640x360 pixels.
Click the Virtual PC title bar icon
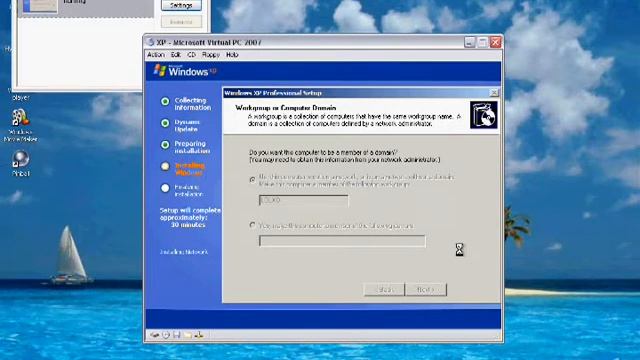pos(150,42)
